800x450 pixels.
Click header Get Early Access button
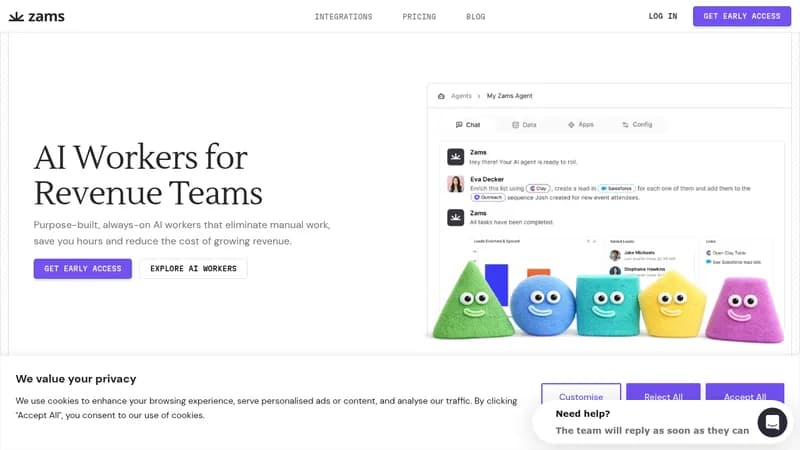(x=742, y=16)
